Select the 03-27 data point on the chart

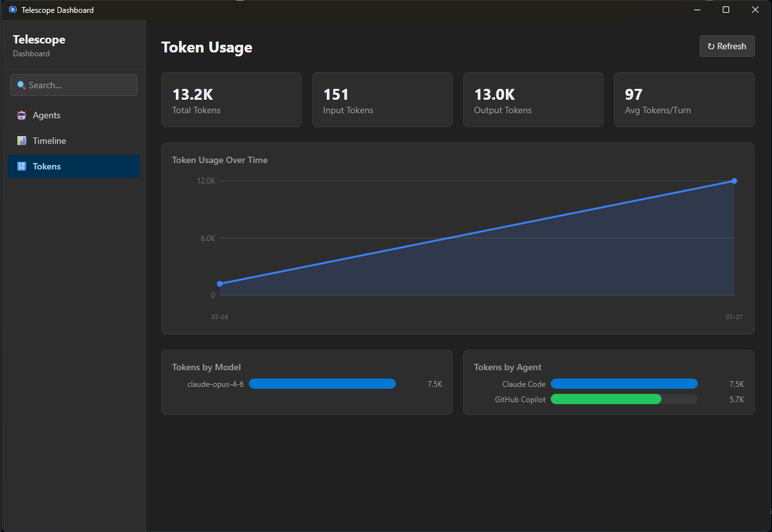734,181
